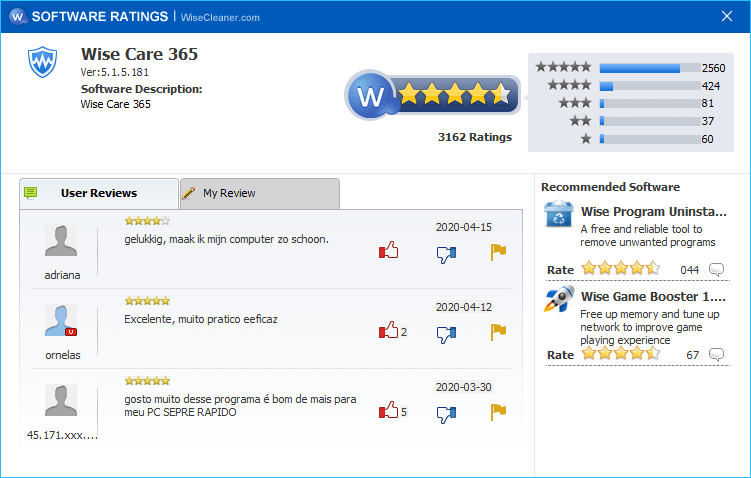Click adriana's user avatar
This screenshot has width=751, height=478.
(61, 240)
